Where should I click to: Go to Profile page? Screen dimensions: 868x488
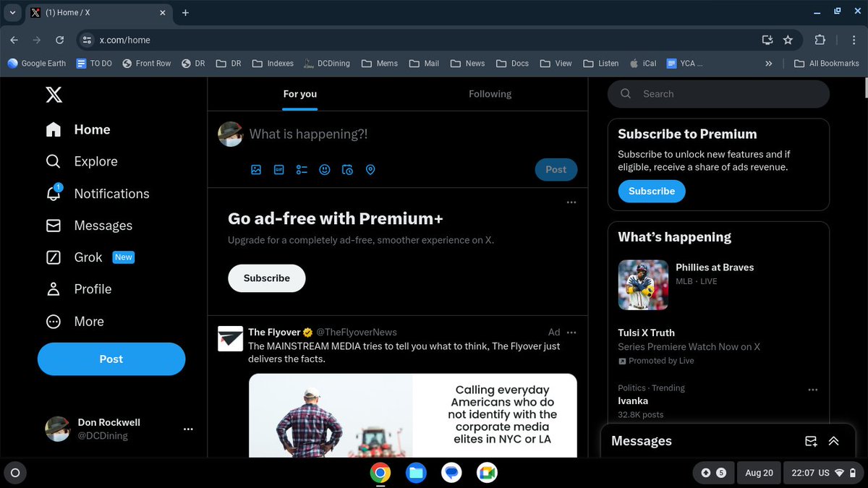point(78,289)
